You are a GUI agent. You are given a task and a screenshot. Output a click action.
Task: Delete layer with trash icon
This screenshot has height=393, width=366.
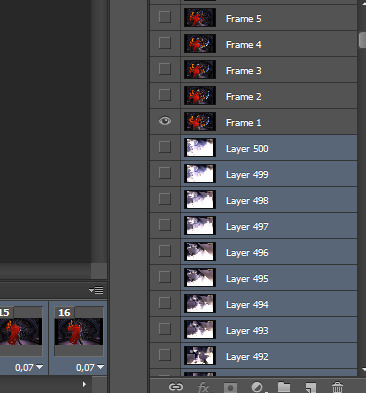pyautogui.click(x=337, y=388)
